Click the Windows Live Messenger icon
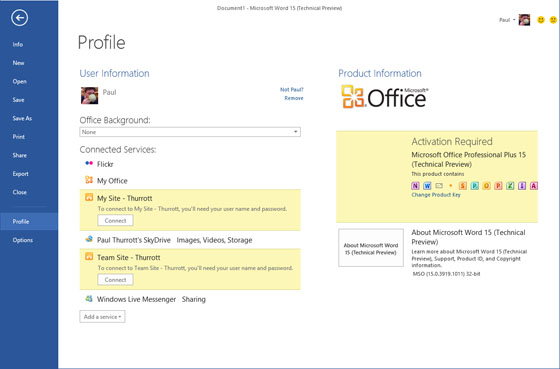Screen dimensions: 560x369 point(89,298)
